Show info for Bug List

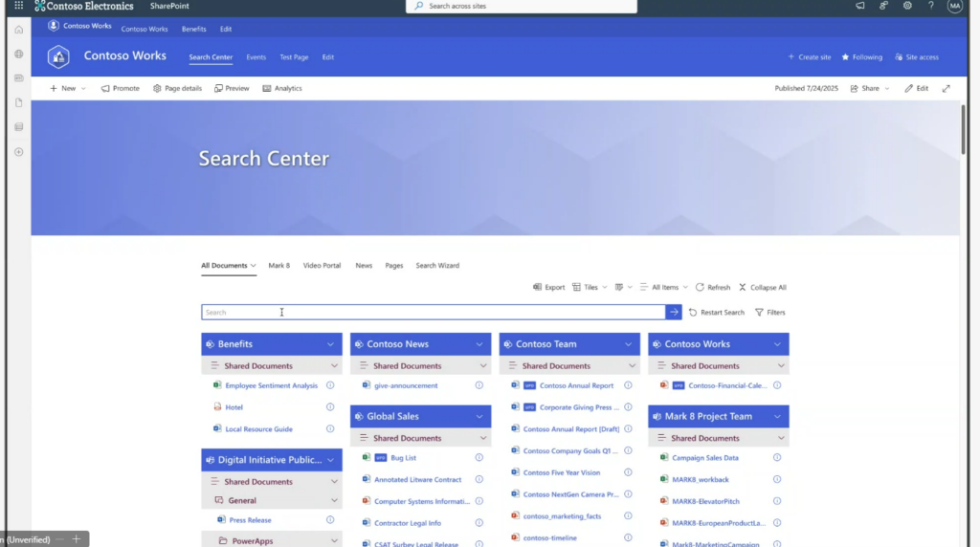point(479,458)
